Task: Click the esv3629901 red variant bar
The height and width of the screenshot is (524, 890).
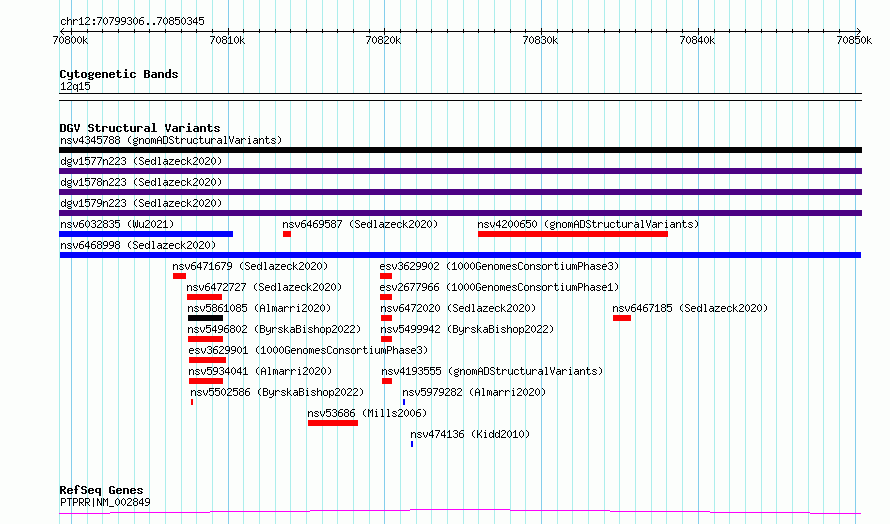Action: tap(207, 360)
